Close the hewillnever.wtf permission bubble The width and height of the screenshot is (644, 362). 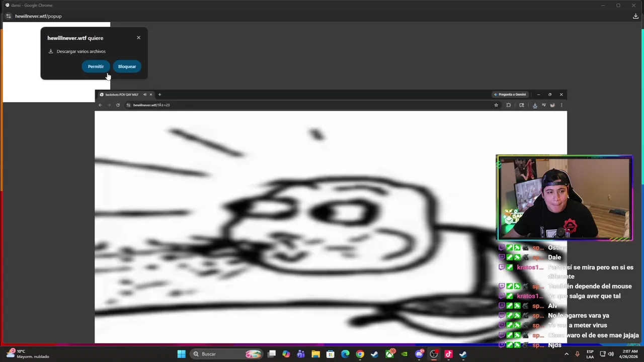click(138, 38)
